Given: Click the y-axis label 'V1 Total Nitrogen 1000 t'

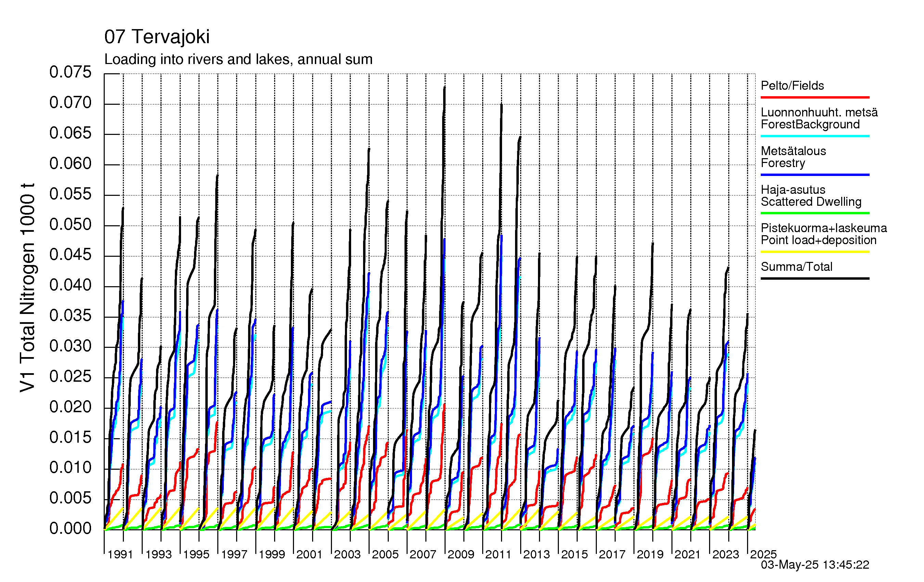Looking at the screenshot, I should point(28,287).
